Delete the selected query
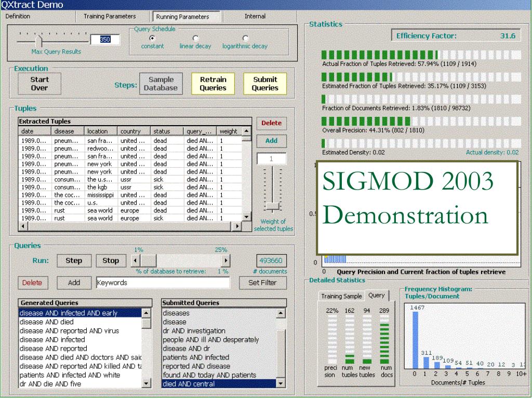Viewport: 532px width, 399px height. pos(33,283)
